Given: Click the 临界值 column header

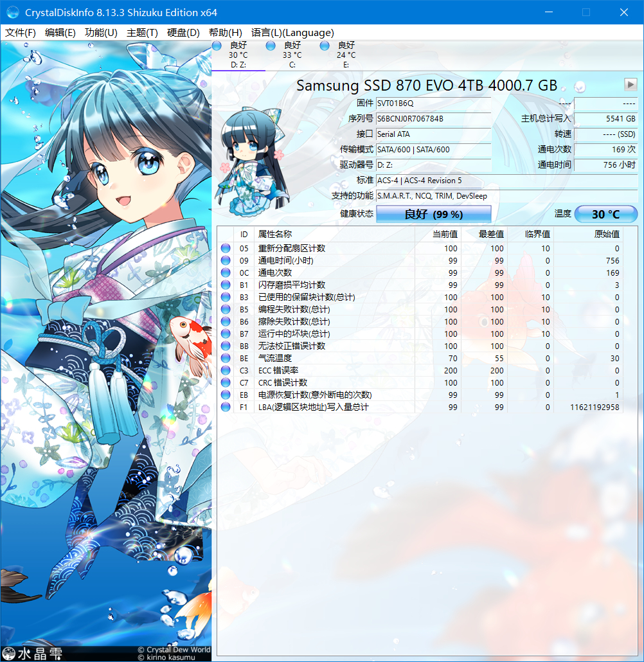Looking at the screenshot, I should [531, 235].
